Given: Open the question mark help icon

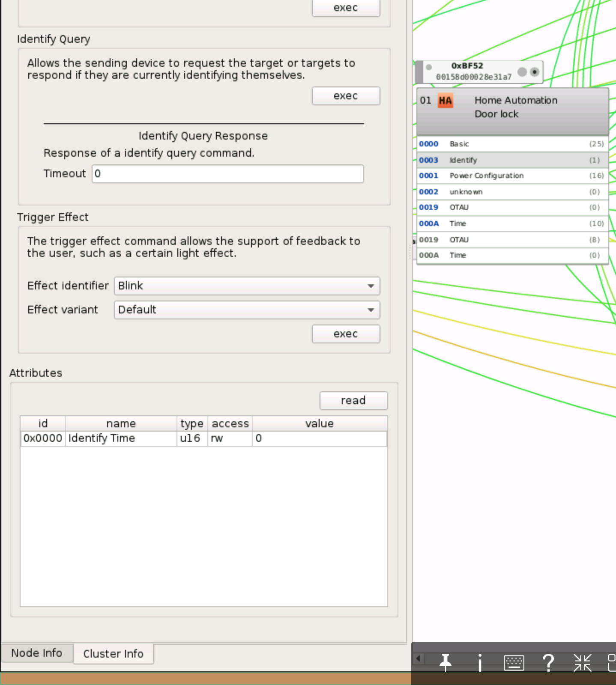Looking at the screenshot, I should pyautogui.click(x=548, y=662).
